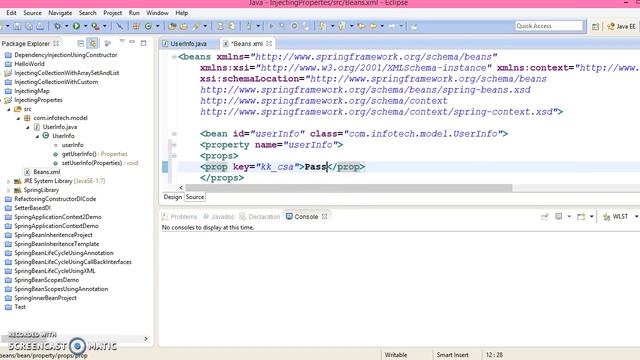
Task: Open the Project menu
Action: (x=112, y=13)
